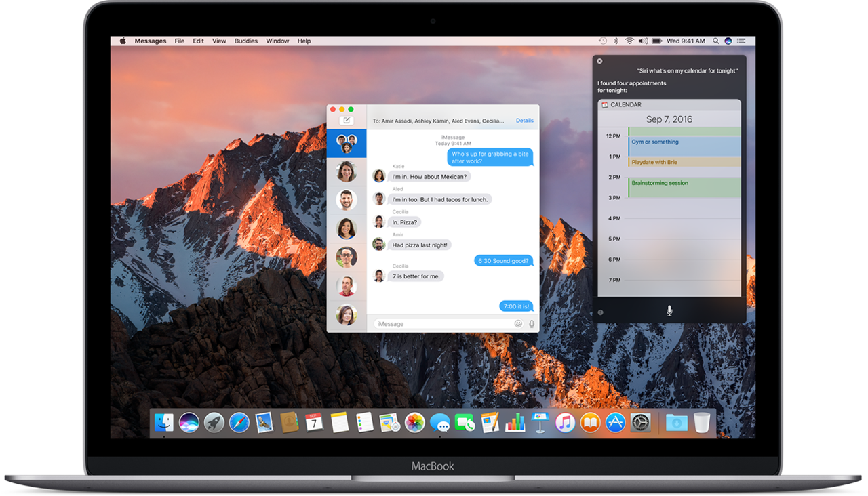Click the Siri help question-mark icon
The height and width of the screenshot is (496, 868).
click(600, 312)
